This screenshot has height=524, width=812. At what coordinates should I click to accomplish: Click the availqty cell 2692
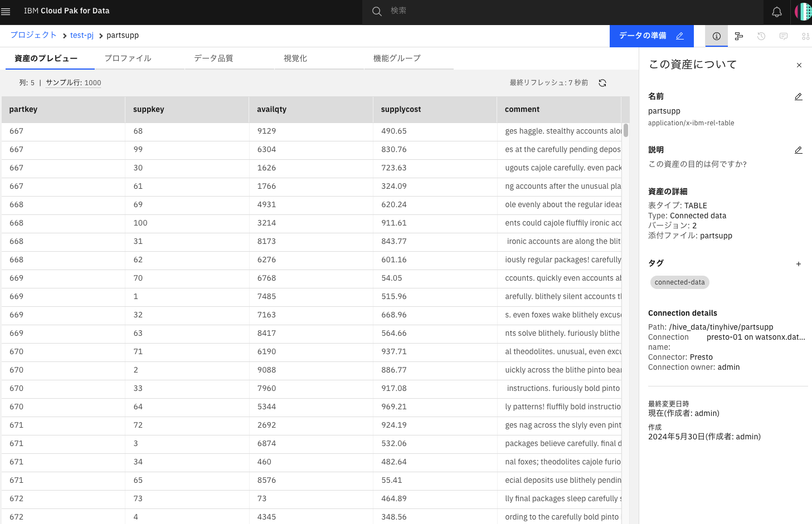(x=311, y=425)
